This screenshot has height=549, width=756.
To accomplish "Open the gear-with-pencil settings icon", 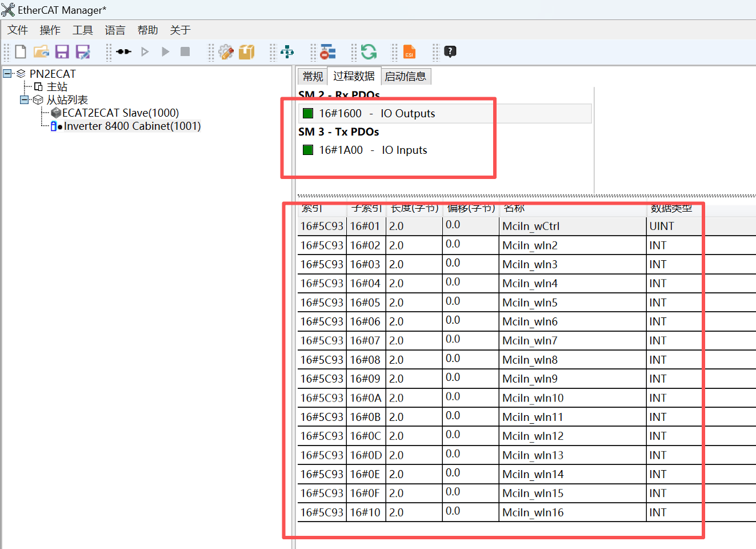I will [226, 52].
